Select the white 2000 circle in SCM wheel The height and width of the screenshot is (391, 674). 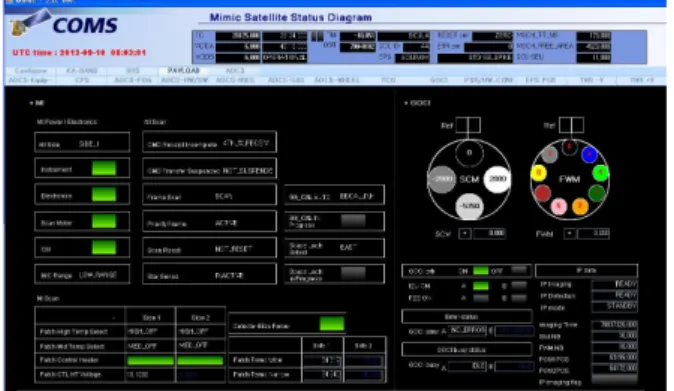click(x=497, y=179)
